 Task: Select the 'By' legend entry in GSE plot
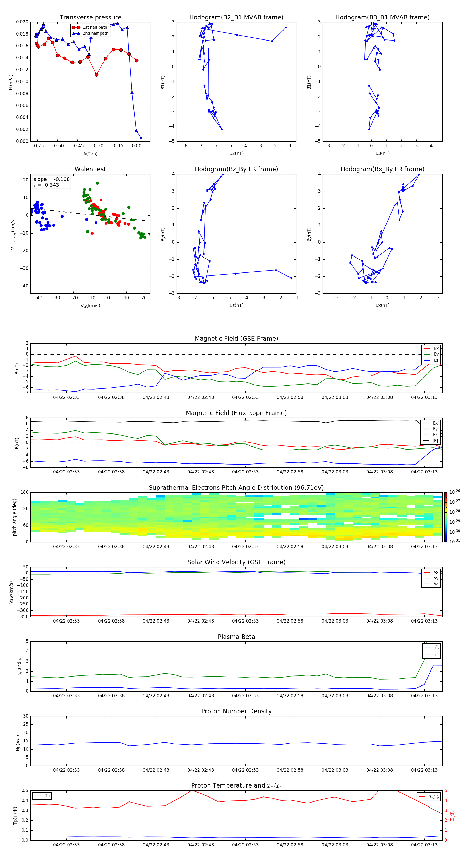[x=431, y=354]
